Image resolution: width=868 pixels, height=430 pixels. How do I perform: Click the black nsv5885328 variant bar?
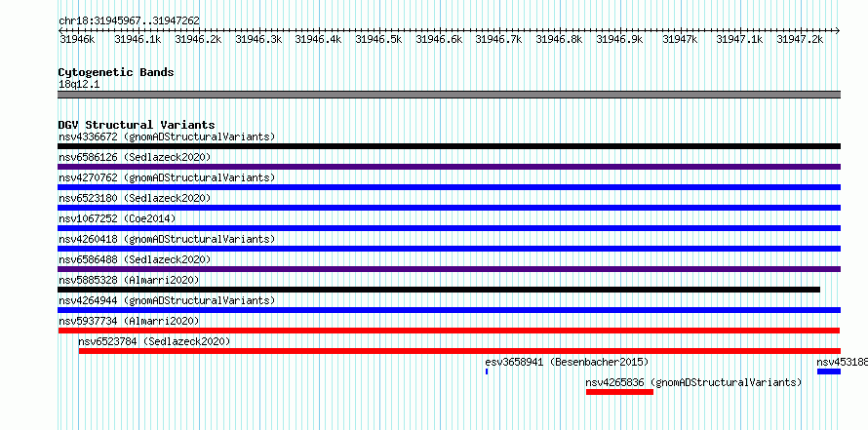[x=439, y=290]
